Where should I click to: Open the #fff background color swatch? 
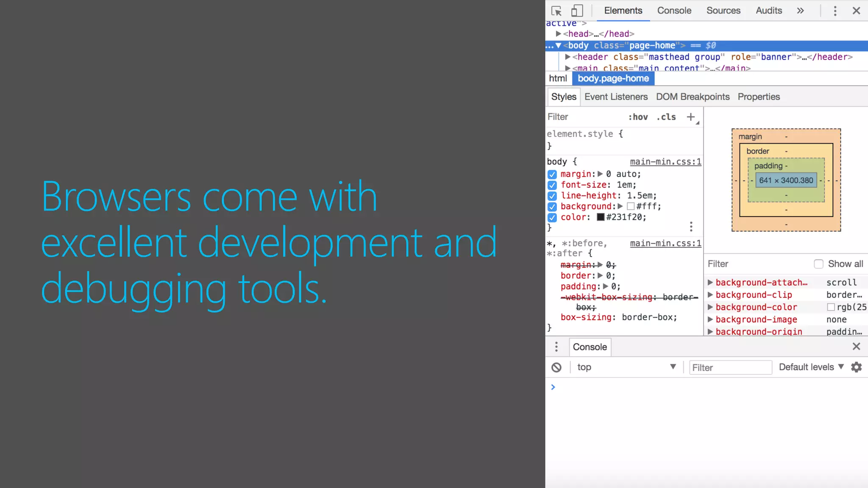click(x=630, y=206)
